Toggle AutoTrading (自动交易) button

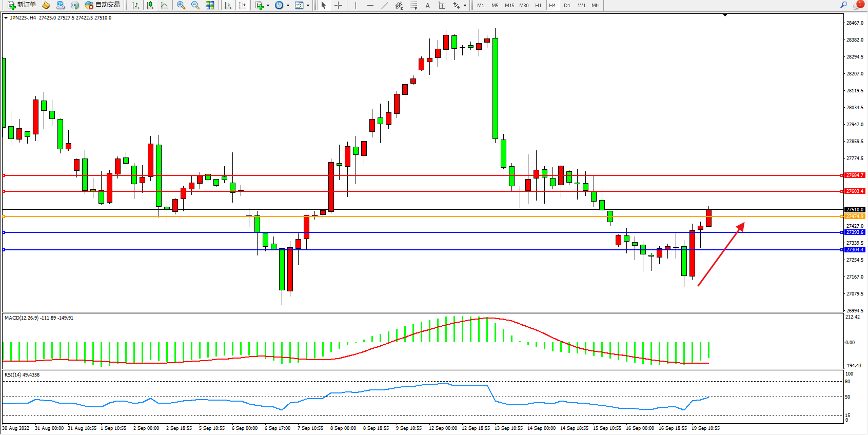coord(103,5)
